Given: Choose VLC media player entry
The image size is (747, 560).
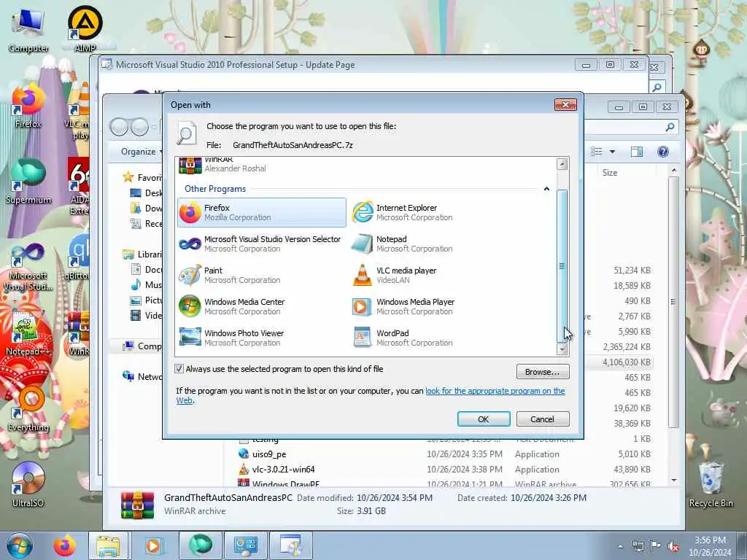Looking at the screenshot, I should pos(433,275).
